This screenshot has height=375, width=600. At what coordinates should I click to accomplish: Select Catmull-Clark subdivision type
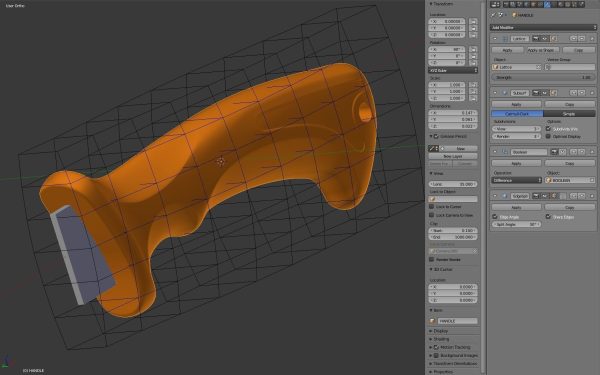pos(517,114)
